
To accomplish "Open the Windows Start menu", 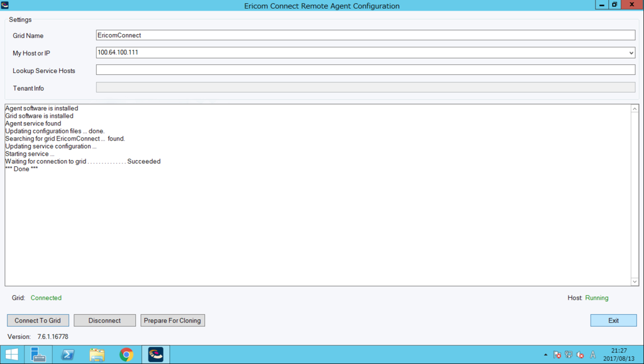I will (x=11, y=355).
